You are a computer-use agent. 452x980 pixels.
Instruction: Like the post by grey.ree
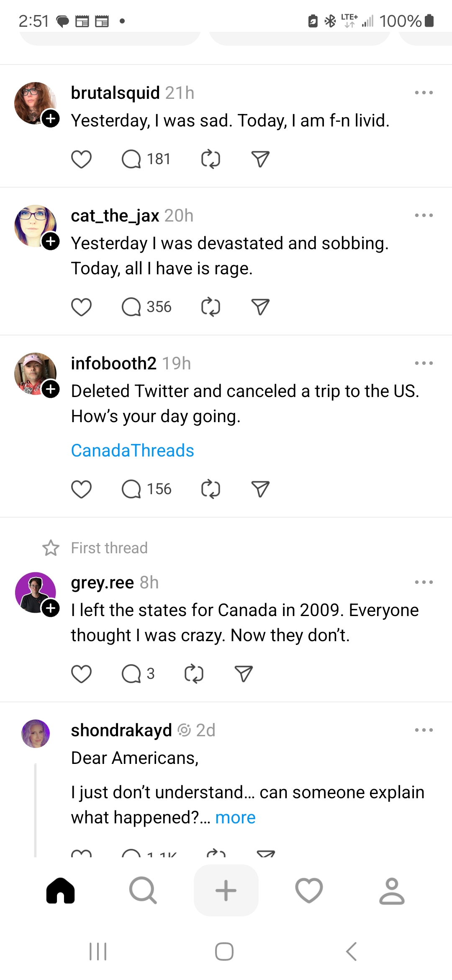pyautogui.click(x=81, y=674)
